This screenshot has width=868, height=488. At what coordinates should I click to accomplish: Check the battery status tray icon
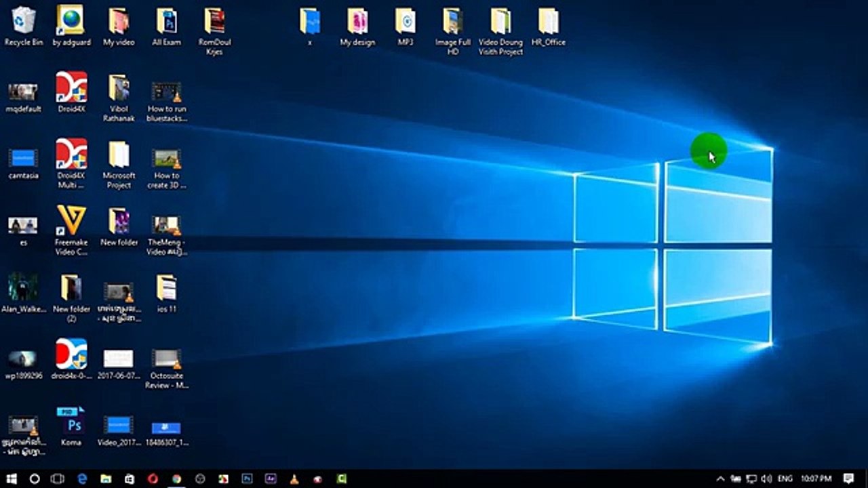point(736,479)
